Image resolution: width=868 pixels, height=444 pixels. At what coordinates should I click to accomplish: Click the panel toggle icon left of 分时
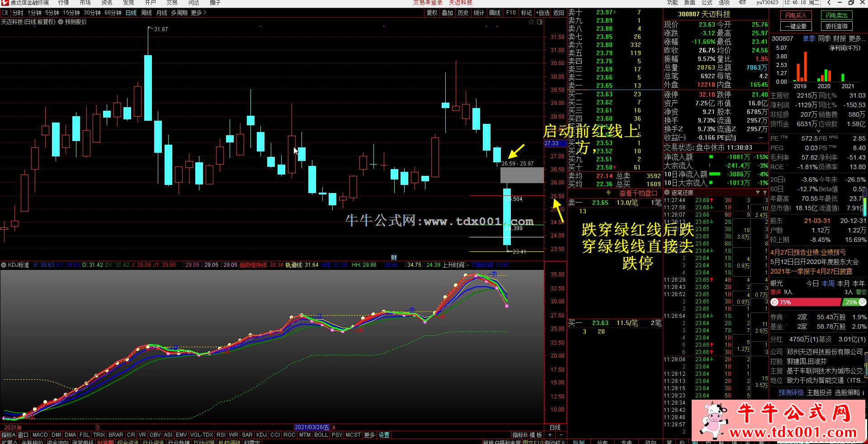click(x=5, y=13)
